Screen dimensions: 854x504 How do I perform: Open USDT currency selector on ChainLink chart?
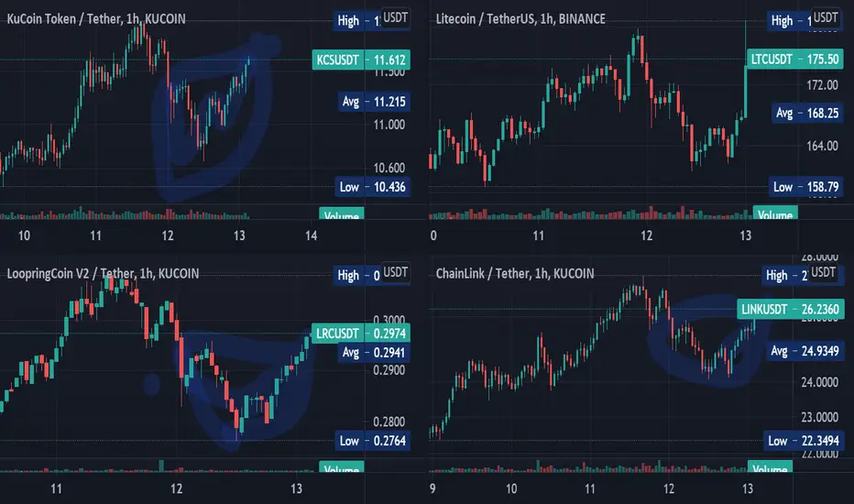823,272
